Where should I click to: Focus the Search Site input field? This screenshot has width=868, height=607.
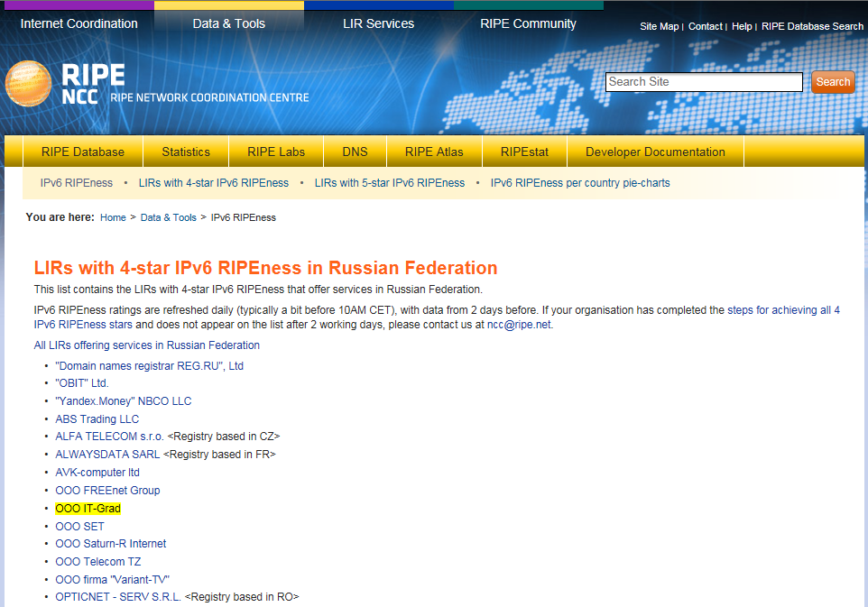704,82
